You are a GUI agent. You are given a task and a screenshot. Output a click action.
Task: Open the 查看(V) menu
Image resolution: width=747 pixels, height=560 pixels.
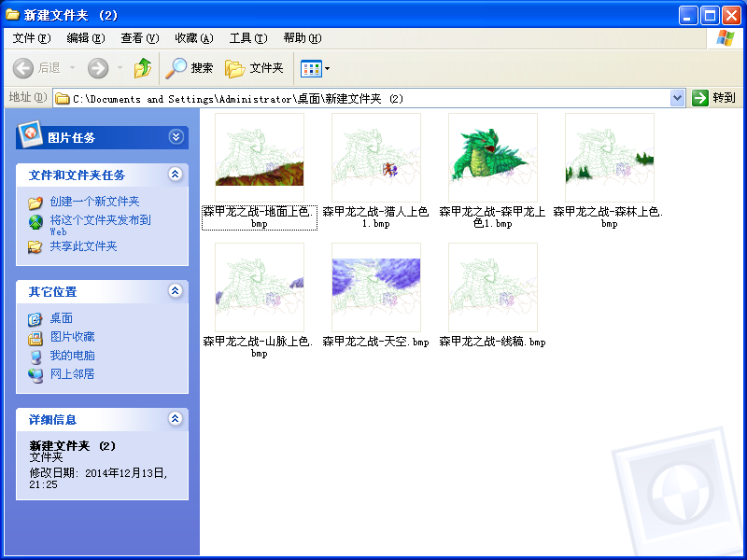[139, 38]
